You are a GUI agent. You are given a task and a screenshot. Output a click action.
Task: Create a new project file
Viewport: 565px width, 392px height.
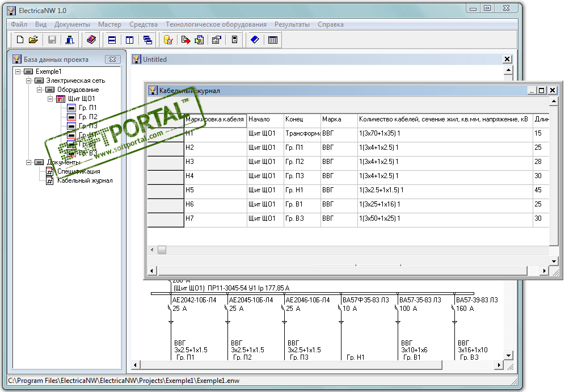pos(20,40)
